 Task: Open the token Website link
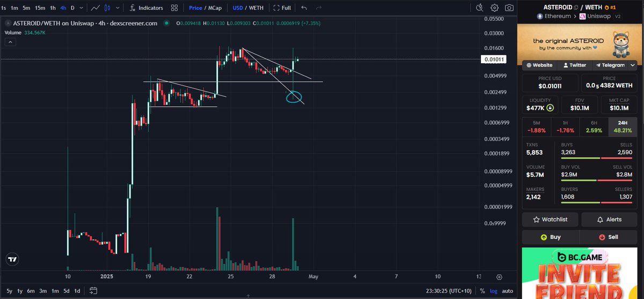coord(540,65)
